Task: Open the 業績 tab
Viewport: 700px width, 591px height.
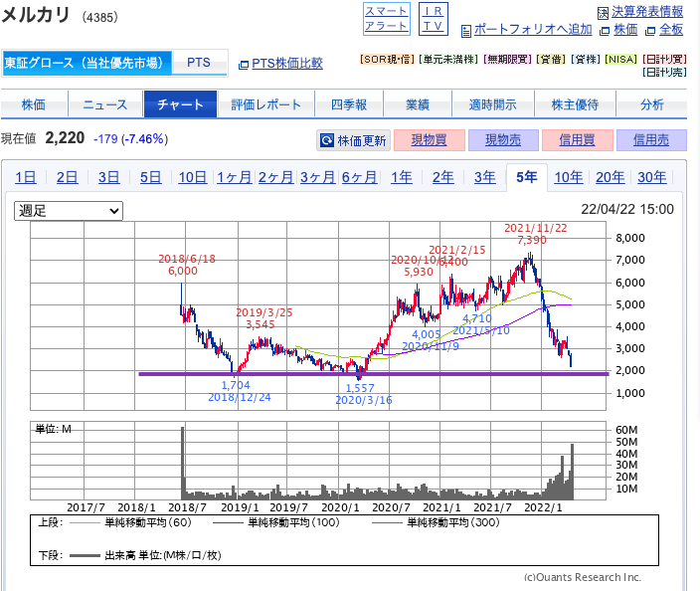Action: (x=418, y=104)
